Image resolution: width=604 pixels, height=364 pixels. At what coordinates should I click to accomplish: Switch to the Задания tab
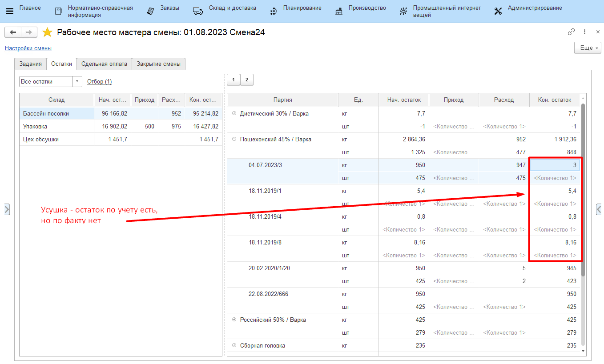point(30,64)
